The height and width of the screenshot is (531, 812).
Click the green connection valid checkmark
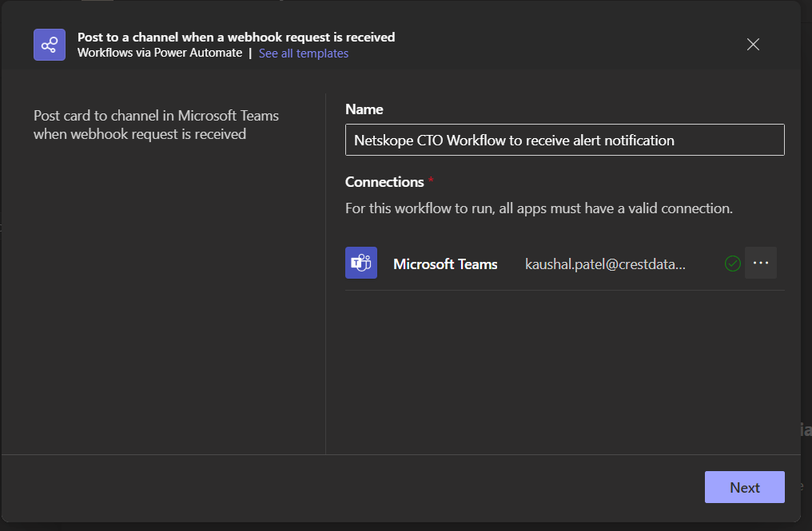(x=732, y=264)
